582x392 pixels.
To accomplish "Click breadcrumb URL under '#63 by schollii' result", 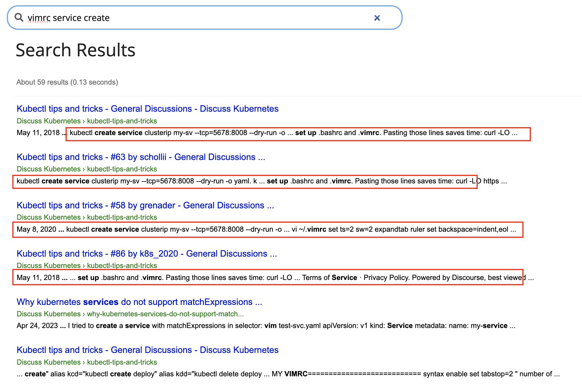I will click(x=87, y=169).
